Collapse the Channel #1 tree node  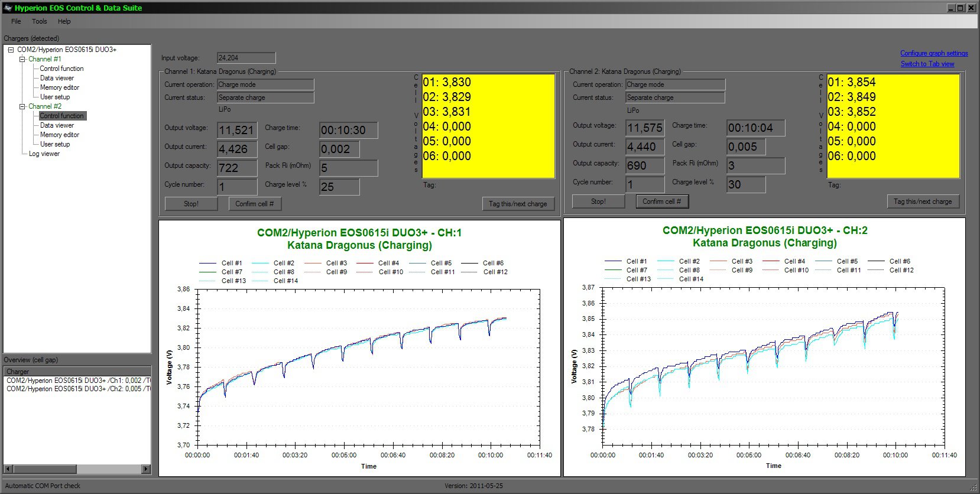tap(22, 59)
